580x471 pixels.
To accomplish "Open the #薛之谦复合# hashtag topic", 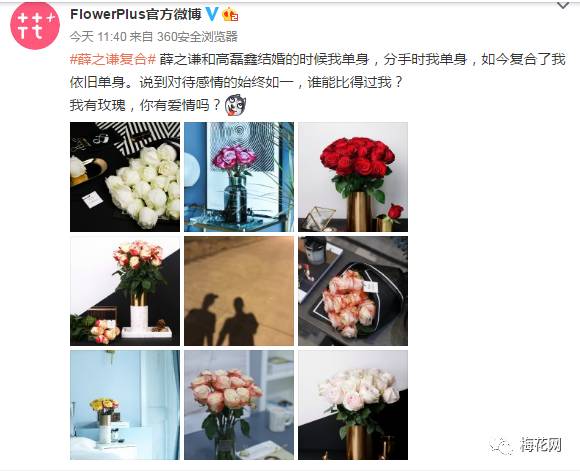I will pos(112,60).
